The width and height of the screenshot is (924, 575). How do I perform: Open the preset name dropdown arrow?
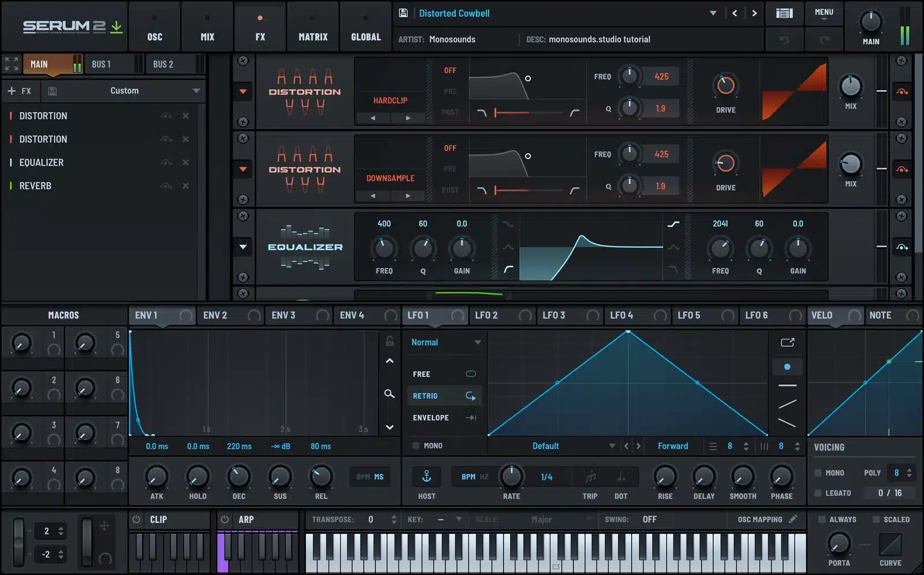pos(713,13)
